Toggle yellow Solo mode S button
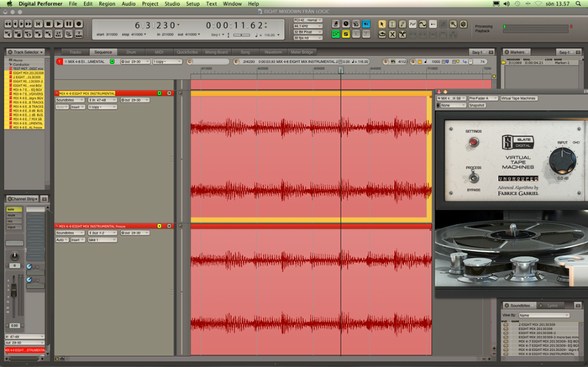Viewport: 588px width, 367px height. (346, 34)
